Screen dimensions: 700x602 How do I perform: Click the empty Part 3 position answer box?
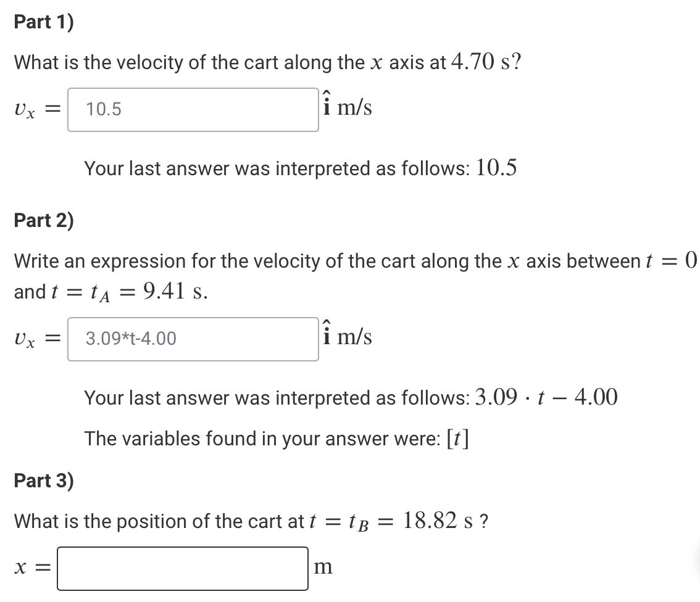[x=182, y=567]
